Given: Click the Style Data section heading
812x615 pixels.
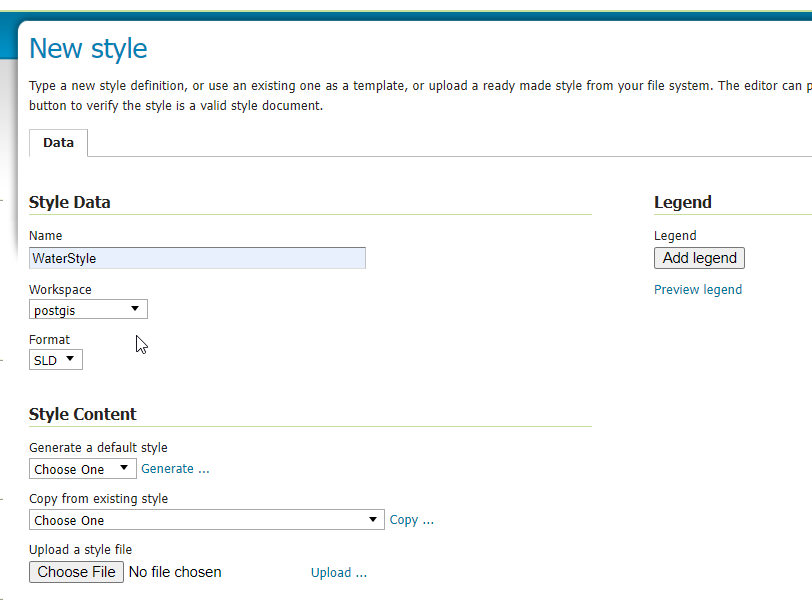Looking at the screenshot, I should [69, 202].
